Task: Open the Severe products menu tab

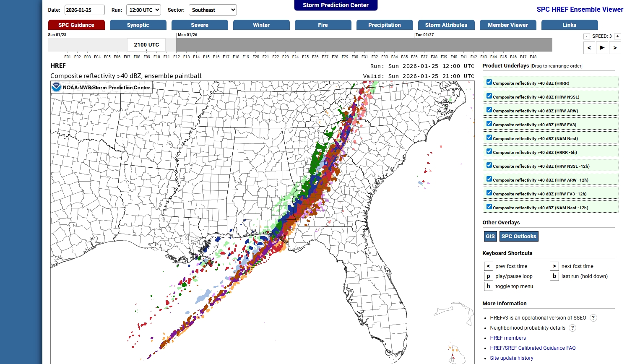Action: [x=200, y=25]
